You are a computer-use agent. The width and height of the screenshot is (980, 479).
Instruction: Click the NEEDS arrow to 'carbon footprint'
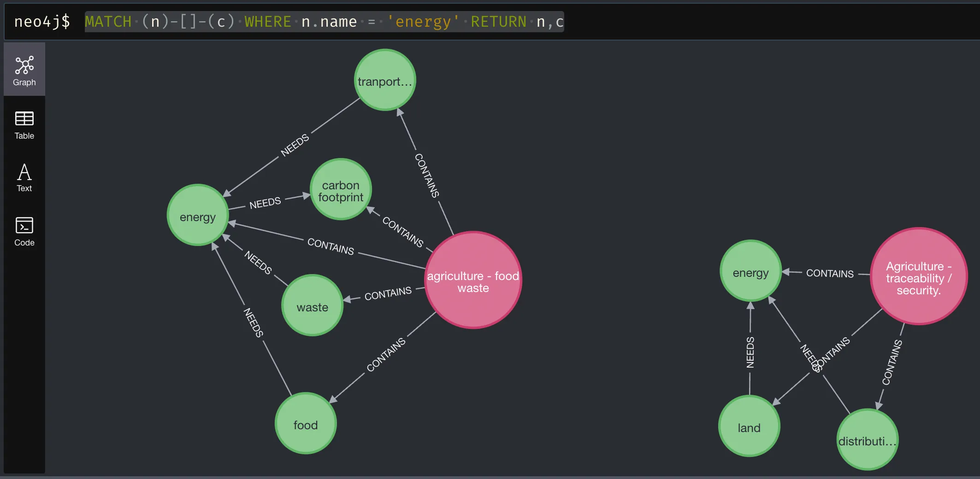(265, 202)
